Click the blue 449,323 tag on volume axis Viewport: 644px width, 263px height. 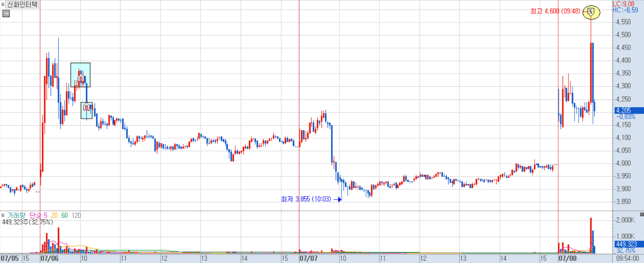(629, 244)
